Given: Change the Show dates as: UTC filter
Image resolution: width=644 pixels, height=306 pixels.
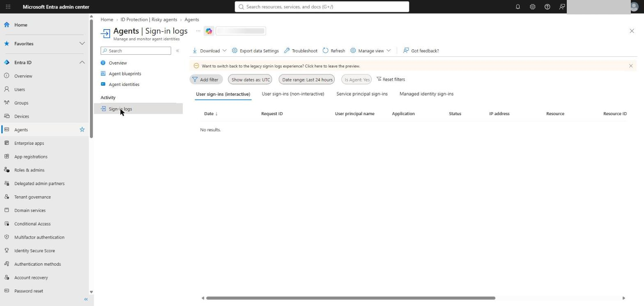Looking at the screenshot, I should [250, 79].
